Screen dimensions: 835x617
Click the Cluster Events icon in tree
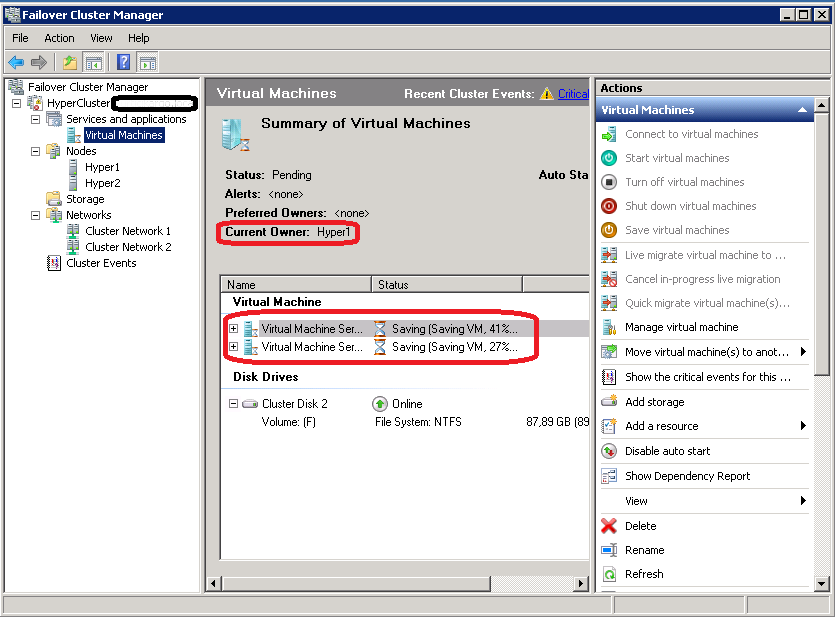pos(54,263)
